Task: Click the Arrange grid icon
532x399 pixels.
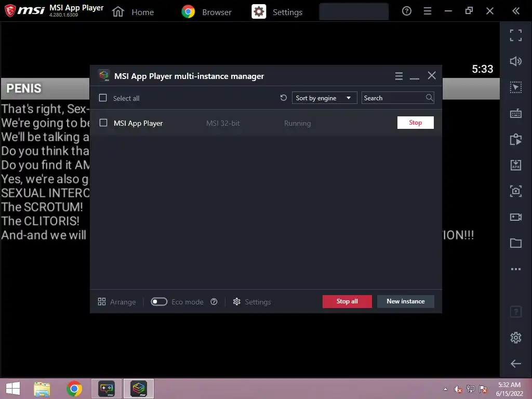Action: click(x=102, y=302)
